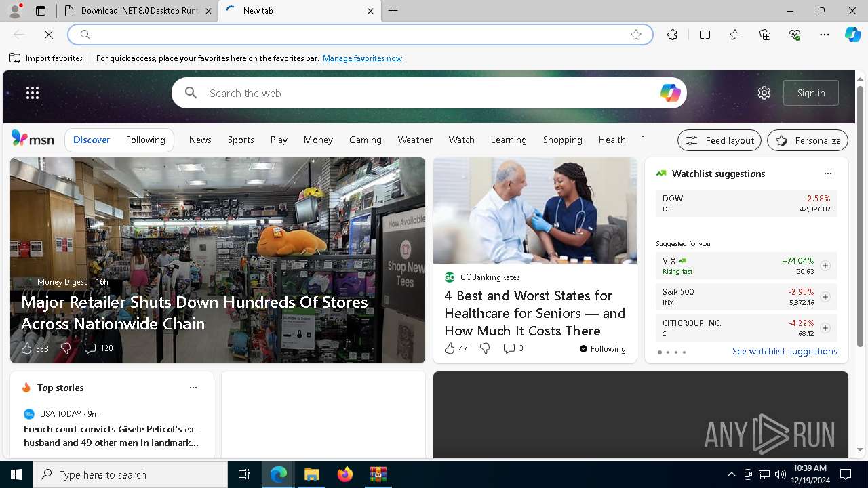Click the Search the web box
The width and height of the screenshot is (868, 488).
point(429,93)
